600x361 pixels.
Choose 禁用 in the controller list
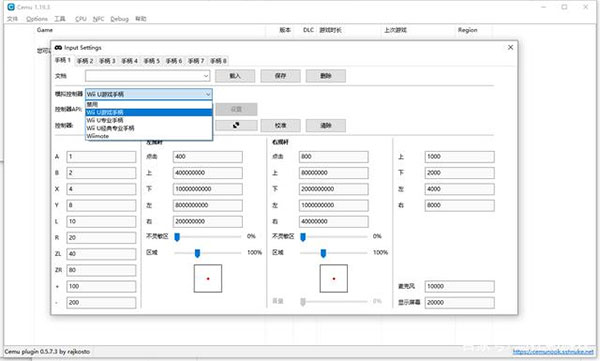[148, 104]
